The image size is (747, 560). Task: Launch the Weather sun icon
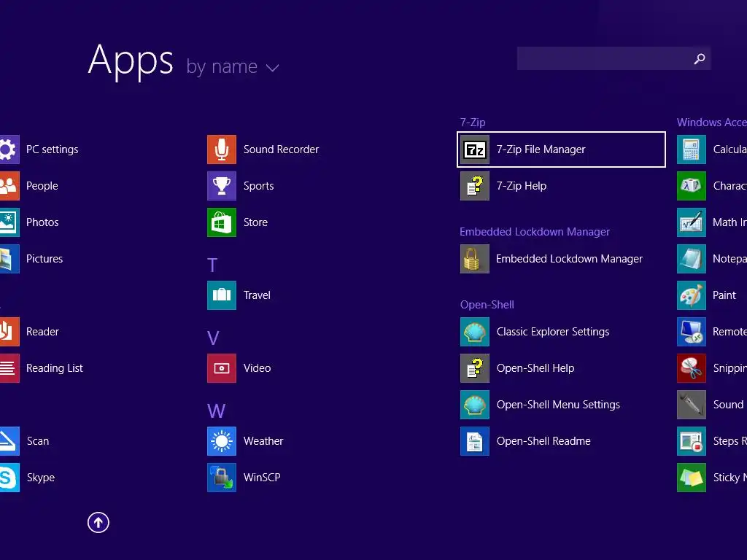point(222,441)
